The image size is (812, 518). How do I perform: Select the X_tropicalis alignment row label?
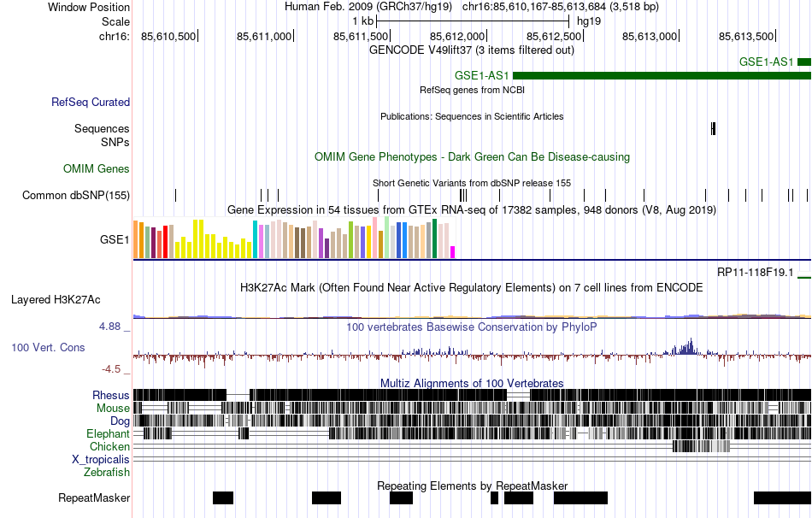(x=101, y=460)
